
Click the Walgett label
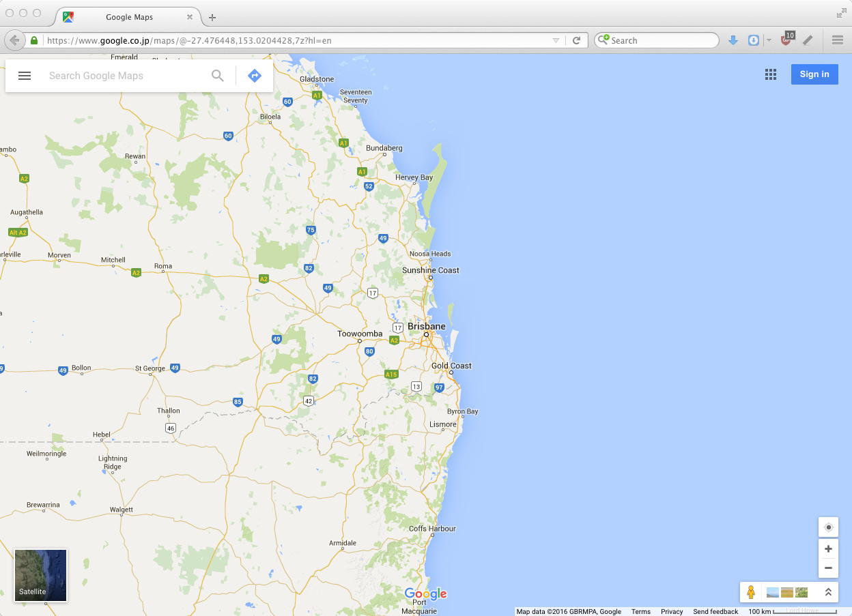pos(122,510)
